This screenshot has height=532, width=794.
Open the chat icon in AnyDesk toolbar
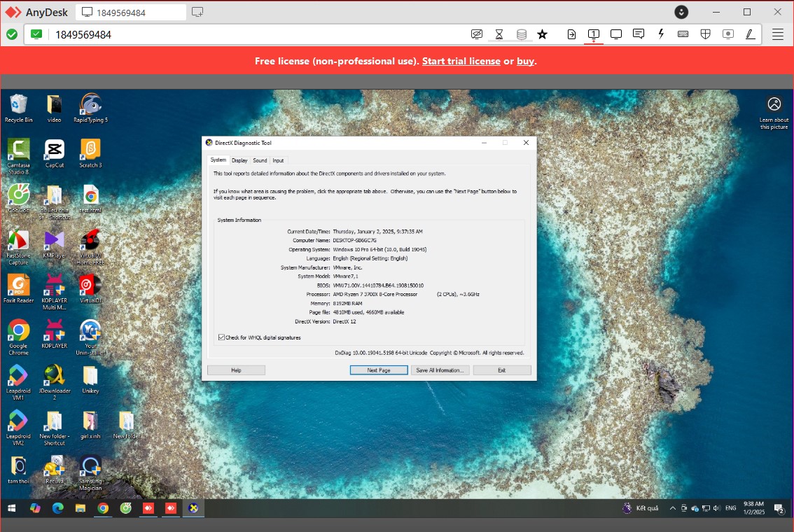click(639, 34)
